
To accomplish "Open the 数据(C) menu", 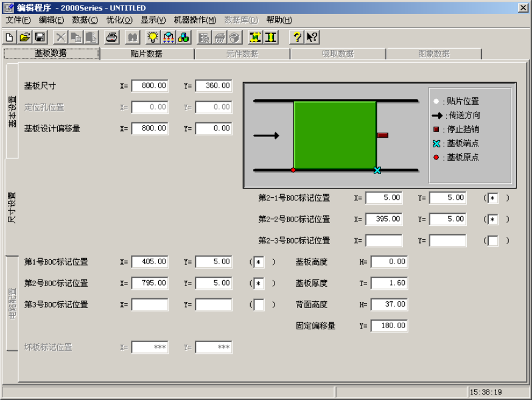I will click(85, 20).
